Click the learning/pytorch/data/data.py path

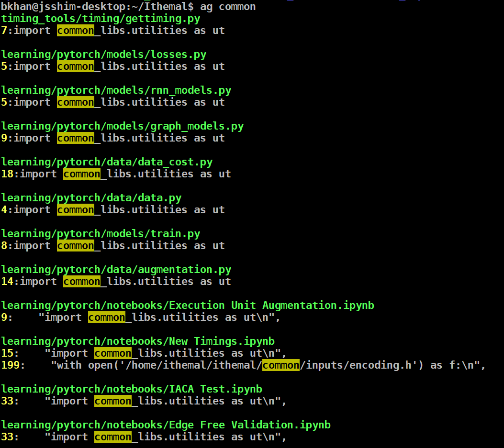[x=91, y=198]
